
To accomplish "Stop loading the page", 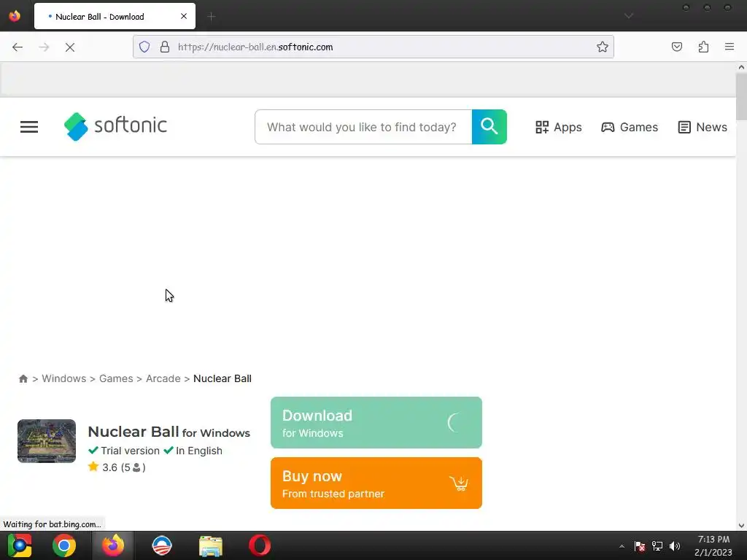I will [x=70, y=47].
